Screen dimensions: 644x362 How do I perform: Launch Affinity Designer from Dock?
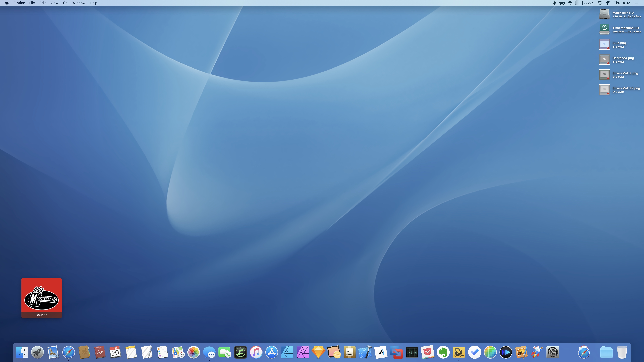coord(287,352)
